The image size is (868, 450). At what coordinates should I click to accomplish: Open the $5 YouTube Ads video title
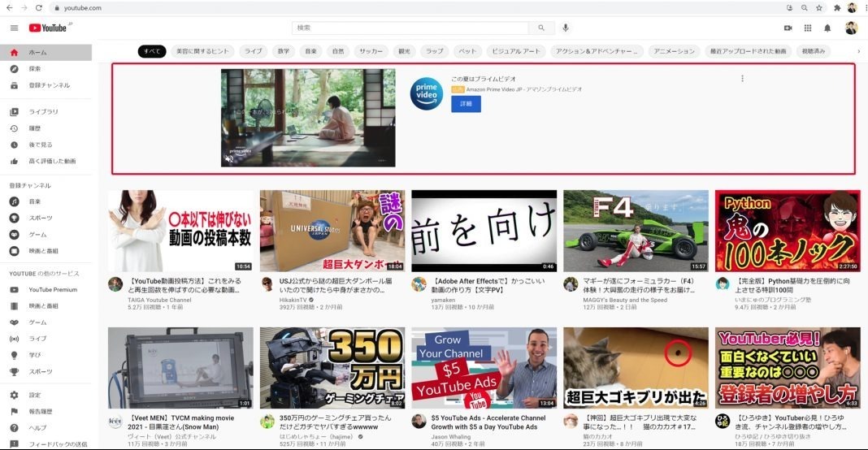[488, 422]
